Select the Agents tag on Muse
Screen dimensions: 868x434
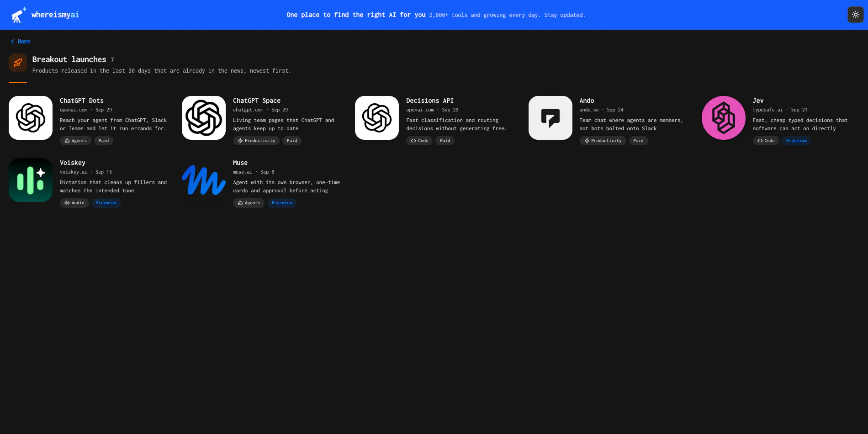coord(249,203)
